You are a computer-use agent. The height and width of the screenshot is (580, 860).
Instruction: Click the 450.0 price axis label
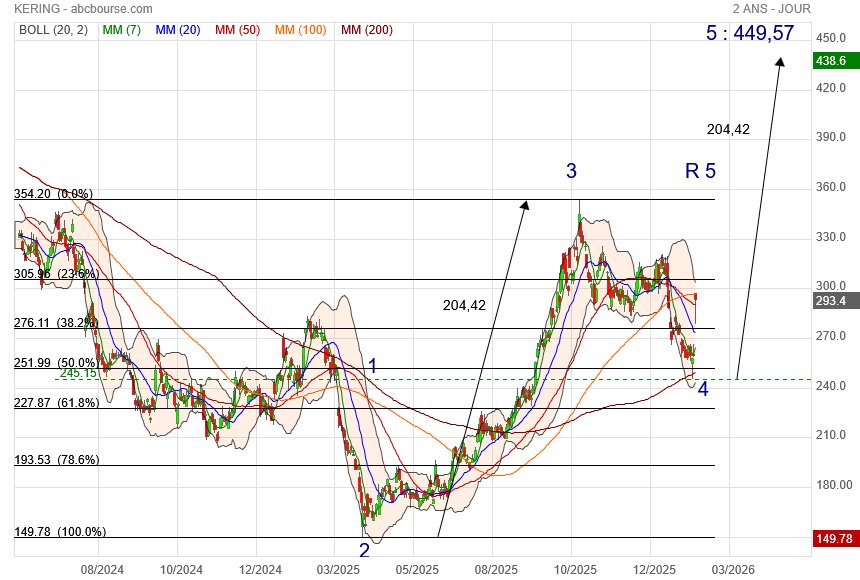pos(831,38)
